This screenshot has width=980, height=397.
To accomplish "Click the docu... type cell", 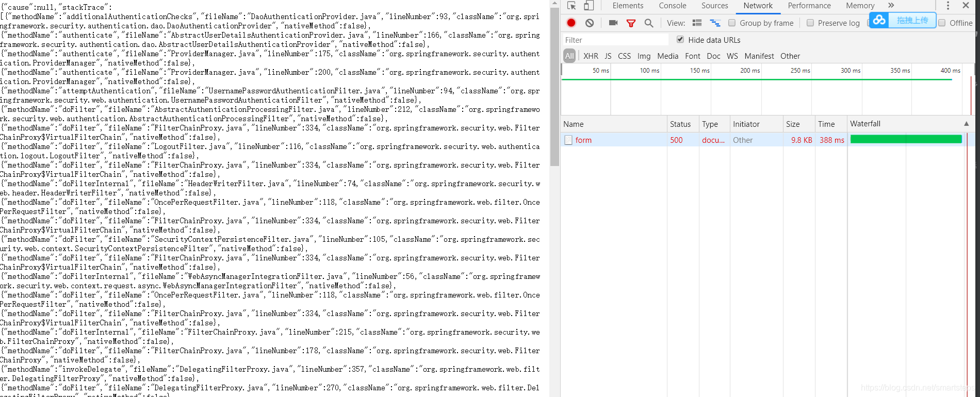I will 713,140.
